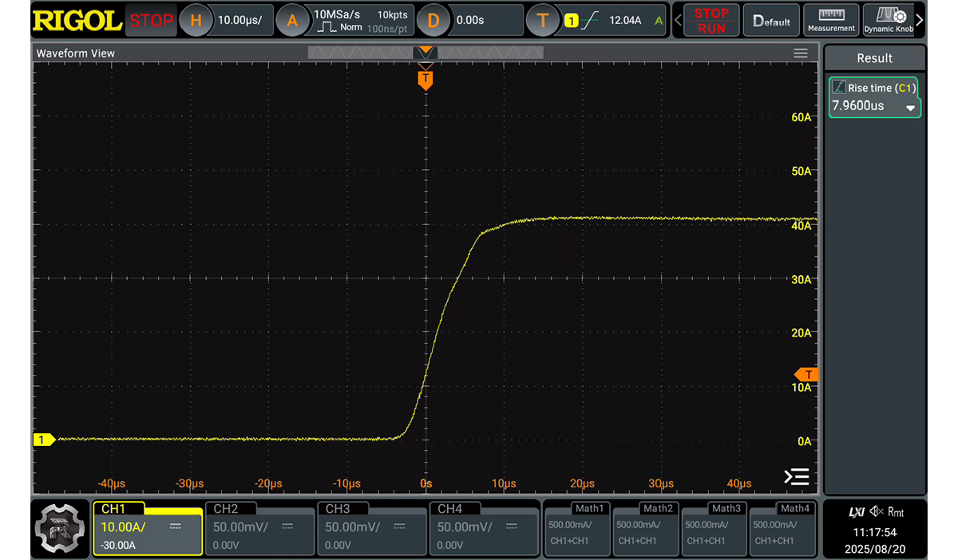Open trigger settings via T icon

543,21
